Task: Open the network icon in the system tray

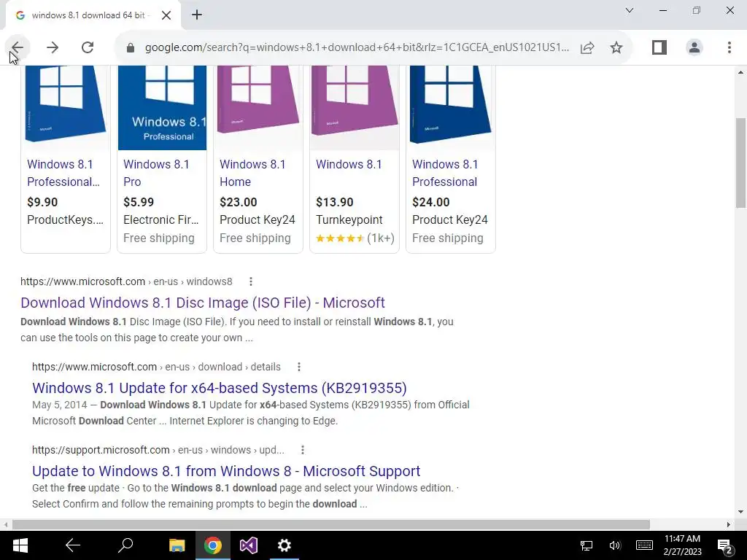Action: [587, 545]
